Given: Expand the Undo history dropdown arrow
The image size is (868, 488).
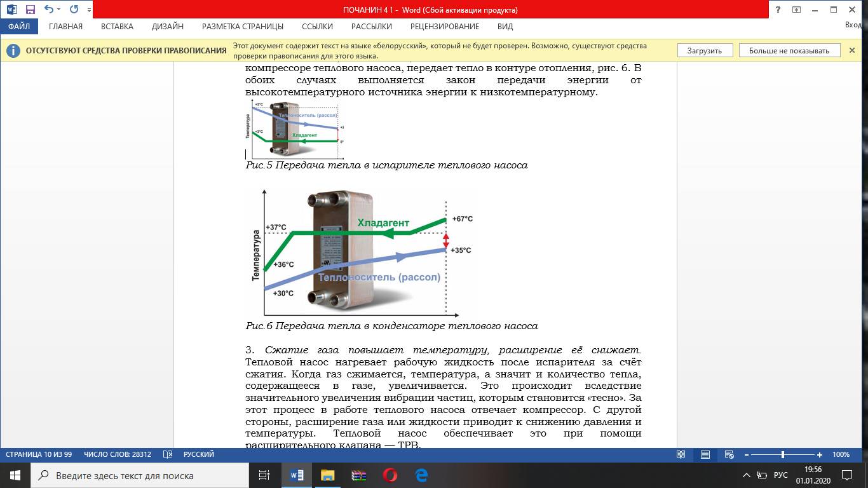Looking at the screenshot, I should click(59, 10).
